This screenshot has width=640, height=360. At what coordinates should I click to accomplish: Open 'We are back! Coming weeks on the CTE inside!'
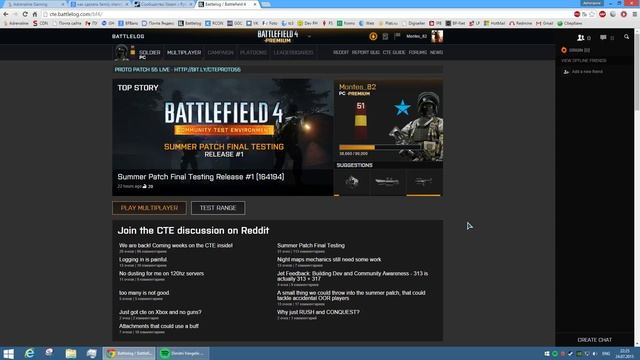pyautogui.click(x=176, y=246)
